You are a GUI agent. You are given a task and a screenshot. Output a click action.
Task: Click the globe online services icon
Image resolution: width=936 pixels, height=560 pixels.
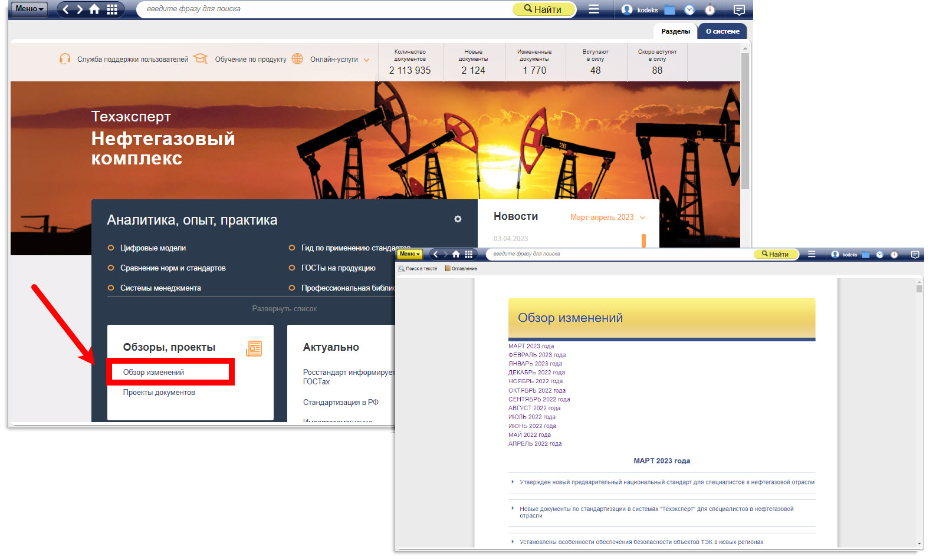pos(297,59)
